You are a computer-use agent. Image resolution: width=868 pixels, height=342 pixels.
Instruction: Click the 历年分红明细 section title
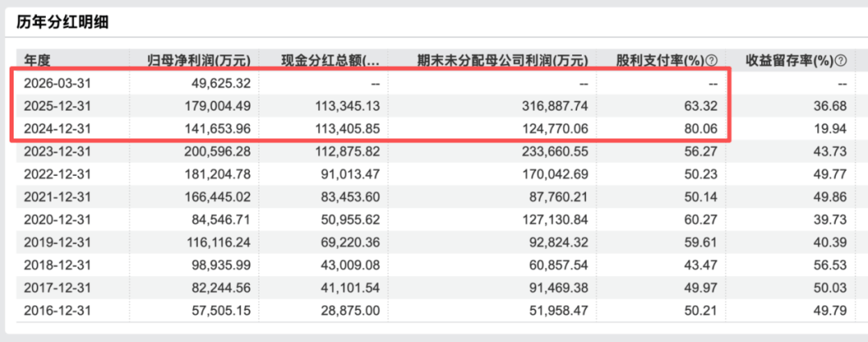61,23
